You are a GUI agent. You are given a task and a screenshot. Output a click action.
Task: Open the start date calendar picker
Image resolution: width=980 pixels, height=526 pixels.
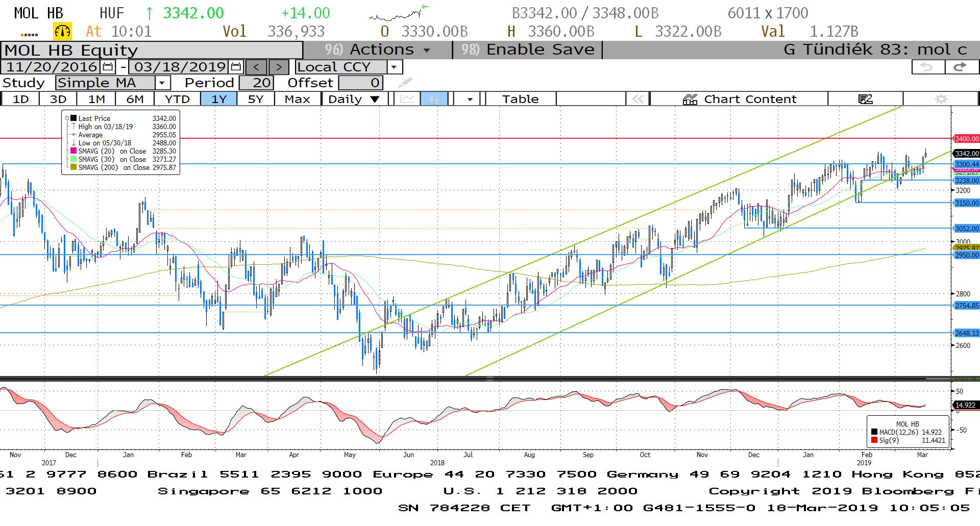click(x=108, y=67)
